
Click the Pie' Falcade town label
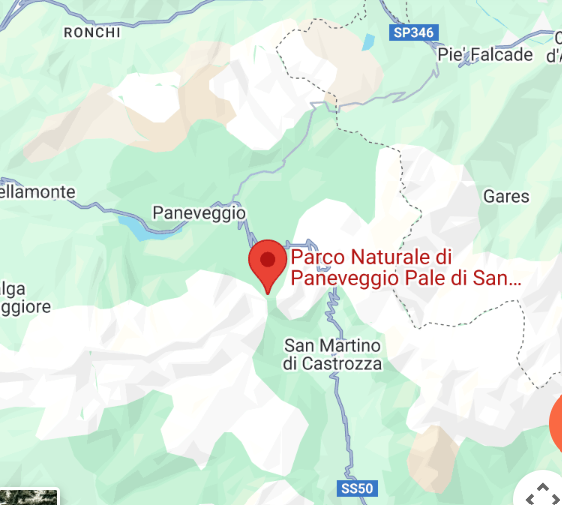click(x=485, y=55)
